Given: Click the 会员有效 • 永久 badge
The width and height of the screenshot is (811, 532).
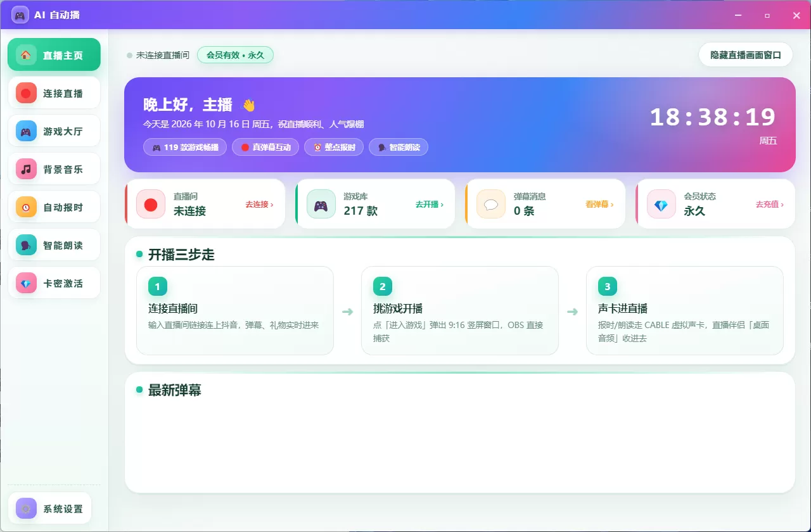Looking at the screenshot, I should tap(235, 55).
